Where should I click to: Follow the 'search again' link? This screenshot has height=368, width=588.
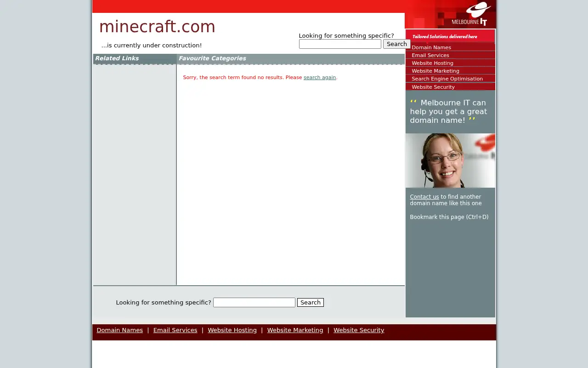320,77
